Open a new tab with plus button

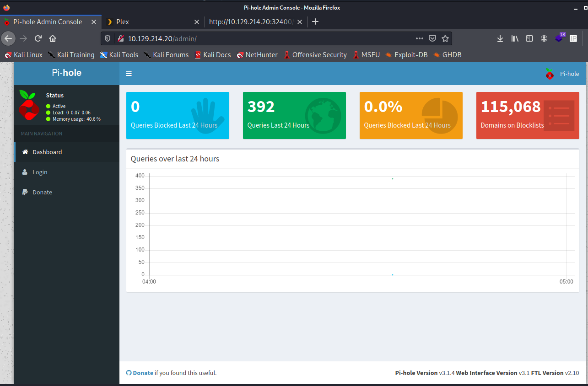tap(315, 21)
